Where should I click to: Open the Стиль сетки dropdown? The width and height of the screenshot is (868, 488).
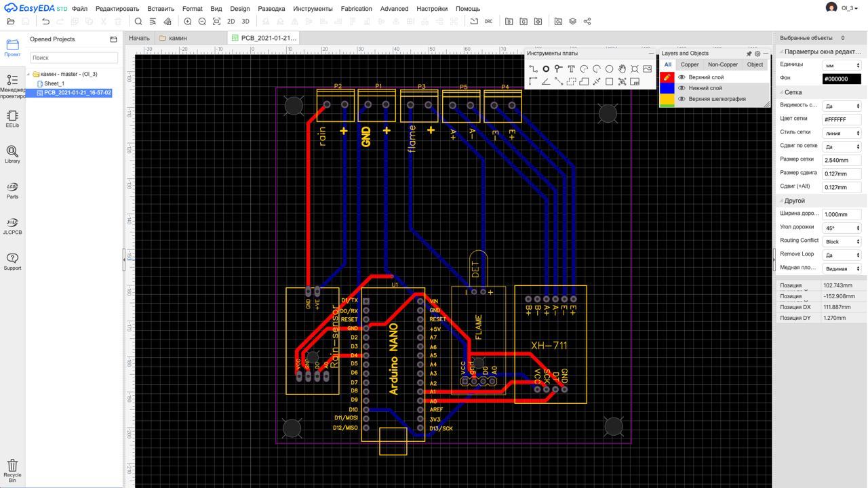(842, 133)
